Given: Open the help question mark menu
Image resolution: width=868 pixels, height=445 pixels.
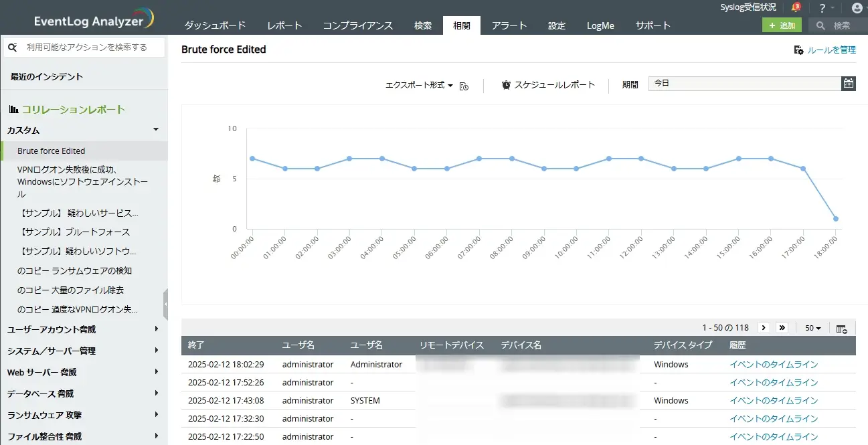Looking at the screenshot, I should click(822, 8).
